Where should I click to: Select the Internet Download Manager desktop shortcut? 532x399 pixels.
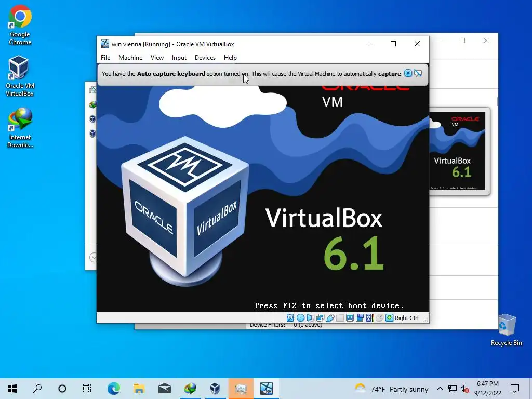pyautogui.click(x=20, y=128)
